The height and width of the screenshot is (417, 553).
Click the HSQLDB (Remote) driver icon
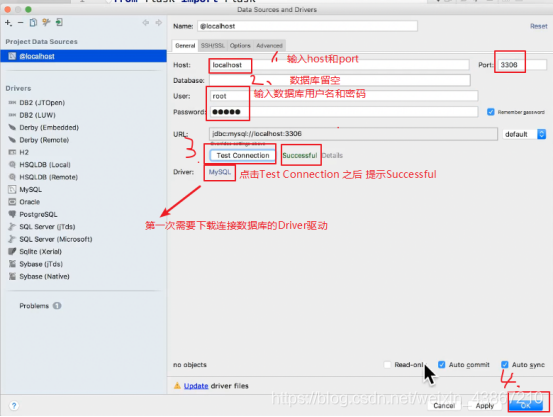coord(12,177)
